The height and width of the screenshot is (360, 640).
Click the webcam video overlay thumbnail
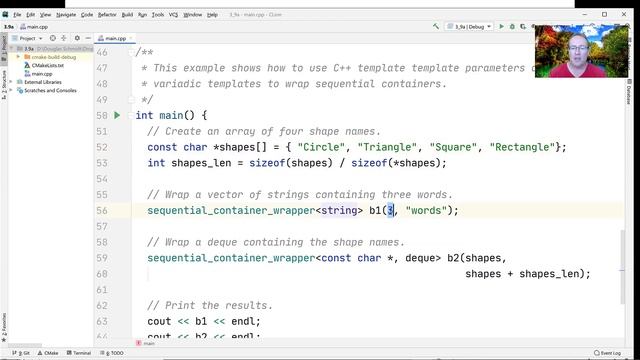click(x=582, y=51)
